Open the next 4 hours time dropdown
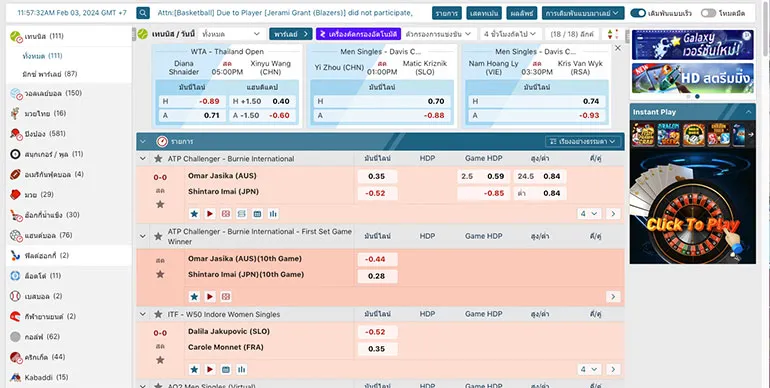 (x=511, y=34)
